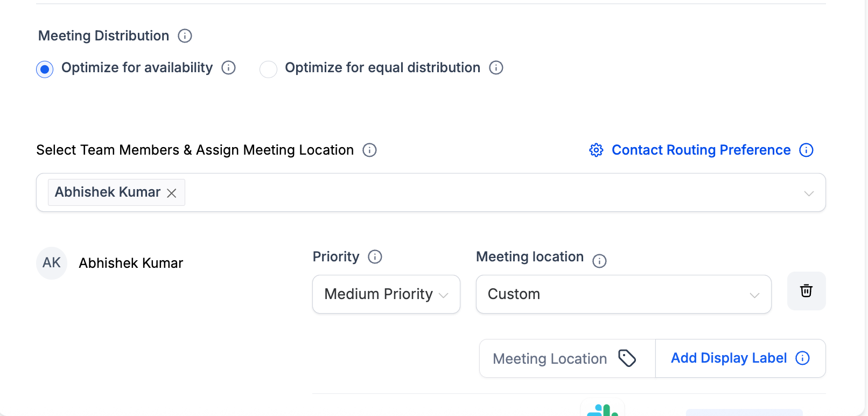Viewport: 868px width, 416px height.
Task: Open the Medium Priority dropdown
Action: (x=386, y=294)
